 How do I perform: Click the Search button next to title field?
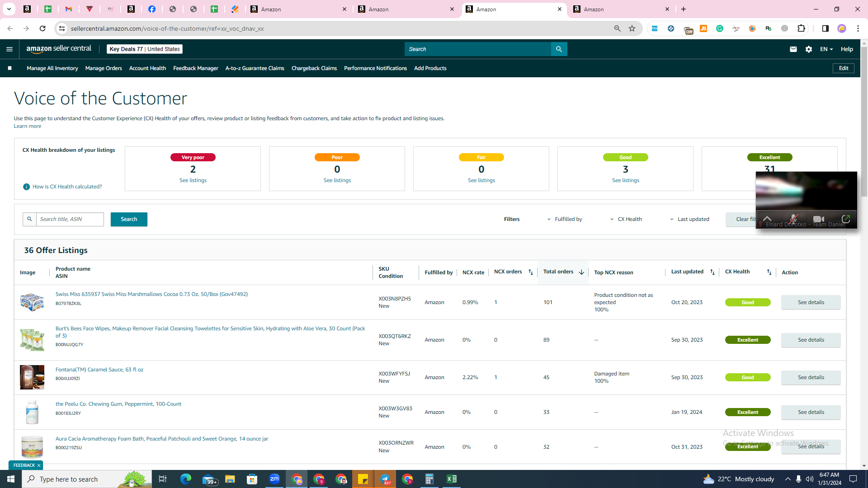tap(129, 219)
